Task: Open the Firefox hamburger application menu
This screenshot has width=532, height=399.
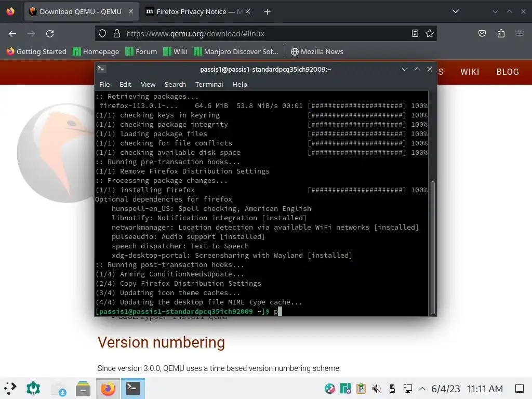Action: pyautogui.click(x=520, y=33)
